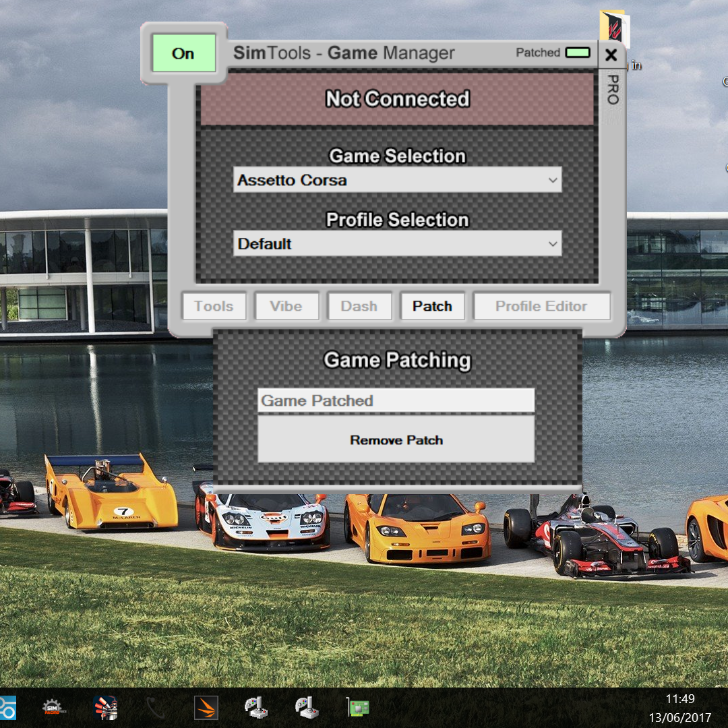Click the taskbar date 13/06/2017
Viewport: 728px width, 728px height.
tap(679, 718)
